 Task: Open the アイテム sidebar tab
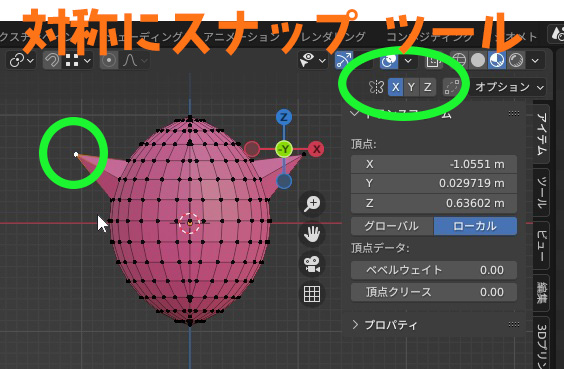pos(541,134)
